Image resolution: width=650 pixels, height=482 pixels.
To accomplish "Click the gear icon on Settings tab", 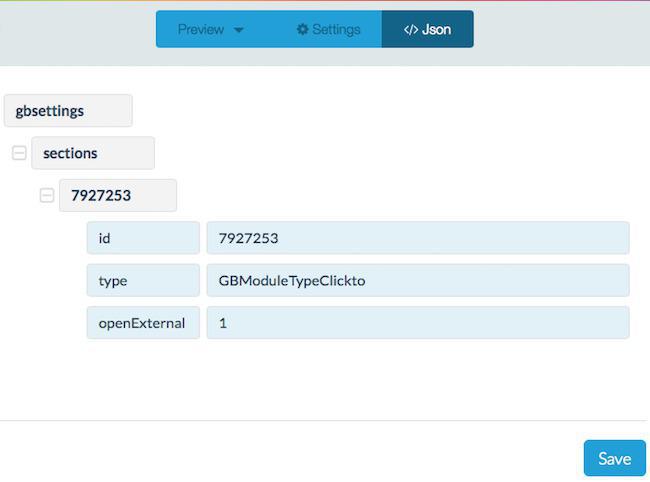I will pyautogui.click(x=302, y=30).
